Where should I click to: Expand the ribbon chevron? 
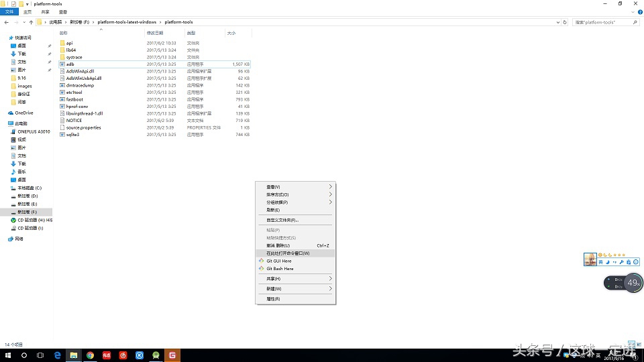tap(633, 12)
